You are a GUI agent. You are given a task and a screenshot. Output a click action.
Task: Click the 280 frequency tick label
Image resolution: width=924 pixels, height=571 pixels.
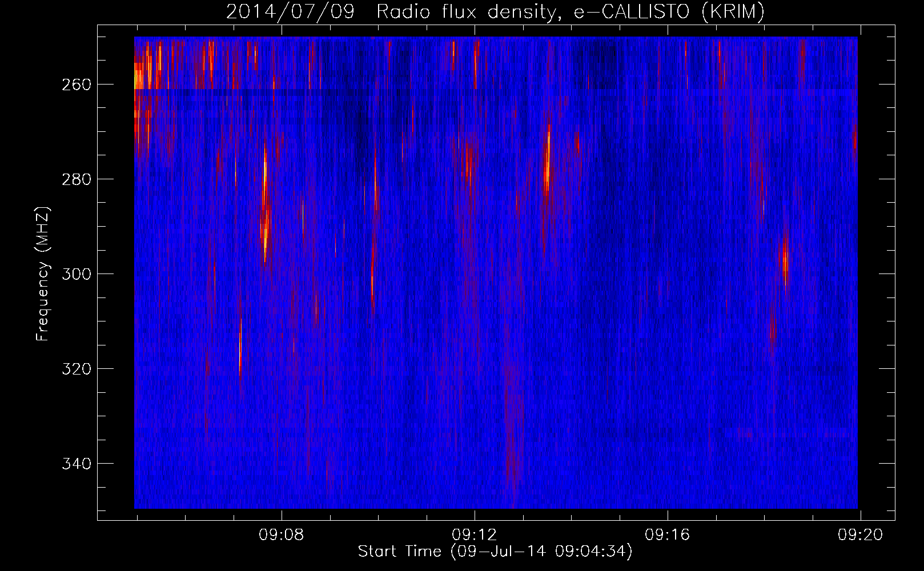click(x=77, y=179)
